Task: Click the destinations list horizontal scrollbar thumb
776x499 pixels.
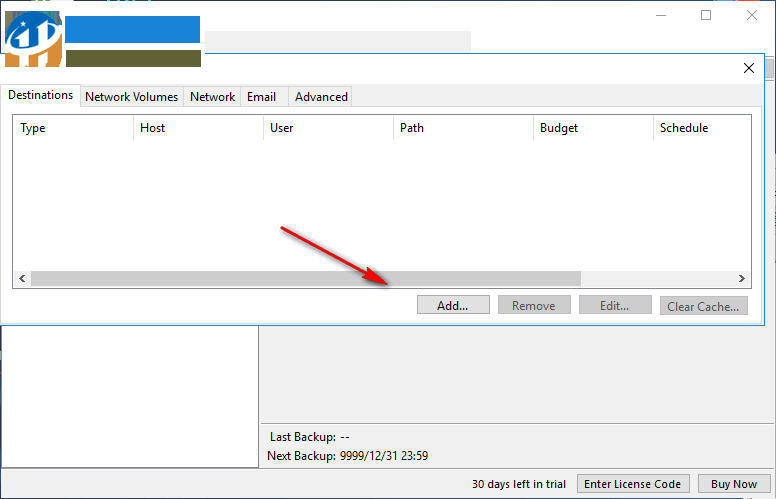Action: (x=306, y=278)
